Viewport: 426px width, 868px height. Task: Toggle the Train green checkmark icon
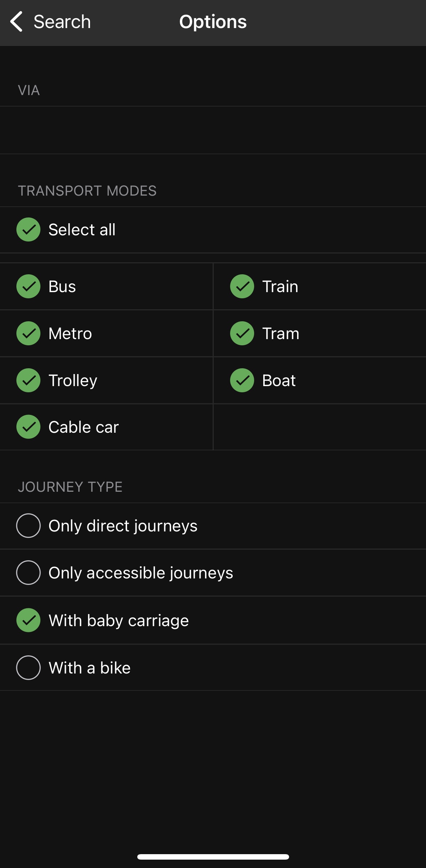242,286
